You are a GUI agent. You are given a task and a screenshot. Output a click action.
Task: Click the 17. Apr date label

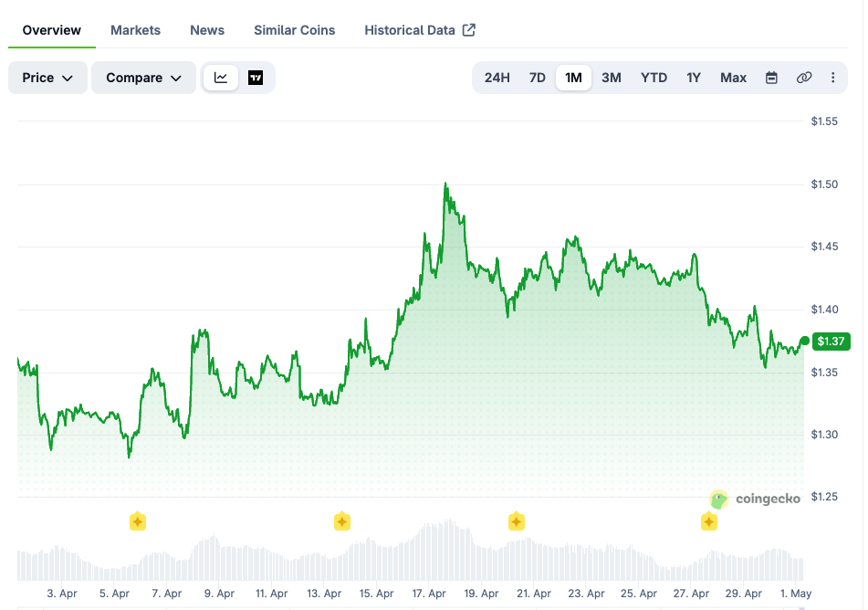coord(429,594)
